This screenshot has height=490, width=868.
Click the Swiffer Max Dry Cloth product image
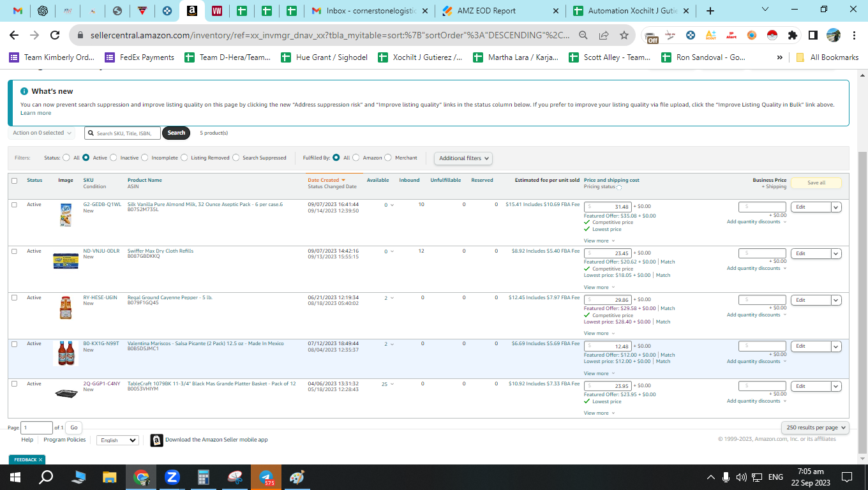coord(66,261)
